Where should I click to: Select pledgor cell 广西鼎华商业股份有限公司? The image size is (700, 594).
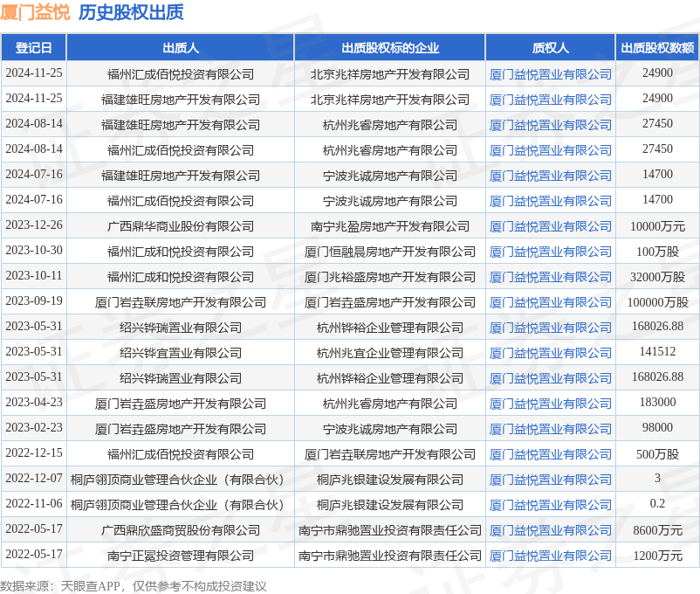(181, 226)
